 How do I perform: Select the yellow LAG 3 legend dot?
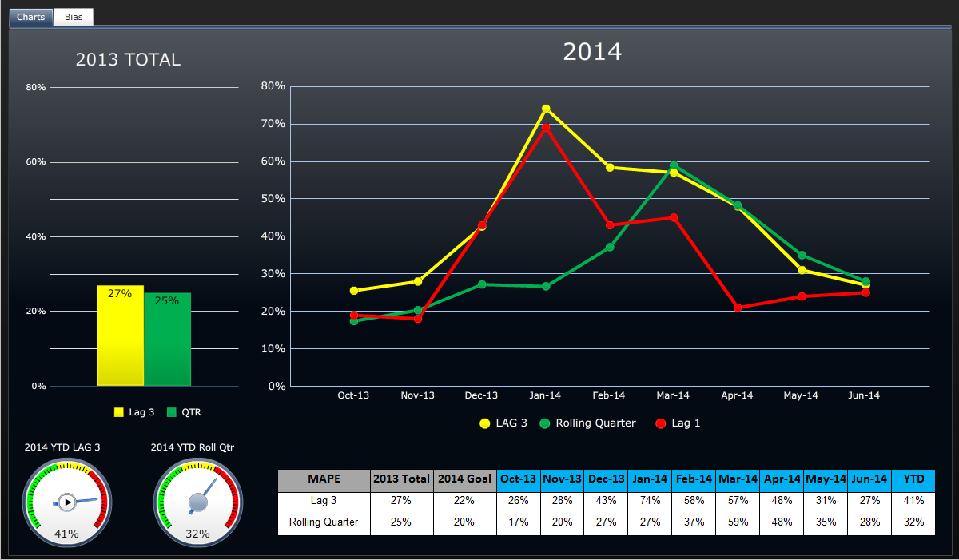coord(485,423)
